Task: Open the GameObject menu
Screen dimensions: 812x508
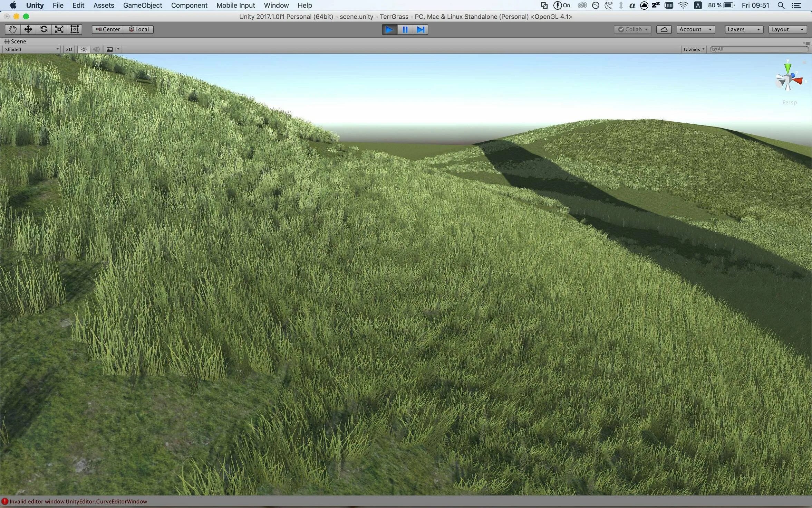Action: tap(142, 5)
